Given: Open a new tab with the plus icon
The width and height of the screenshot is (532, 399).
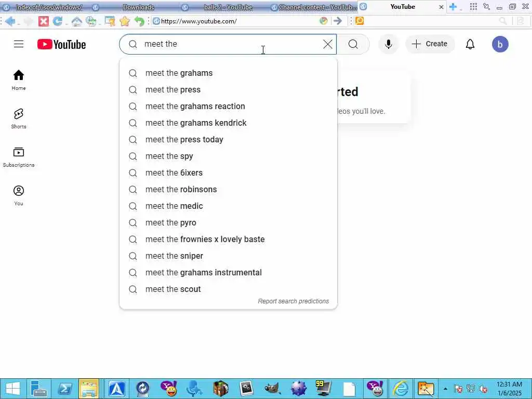Looking at the screenshot, I should point(453,7).
